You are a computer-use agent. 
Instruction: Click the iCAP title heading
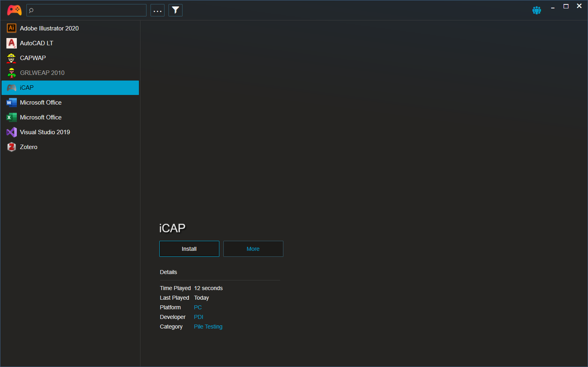tap(172, 228)
